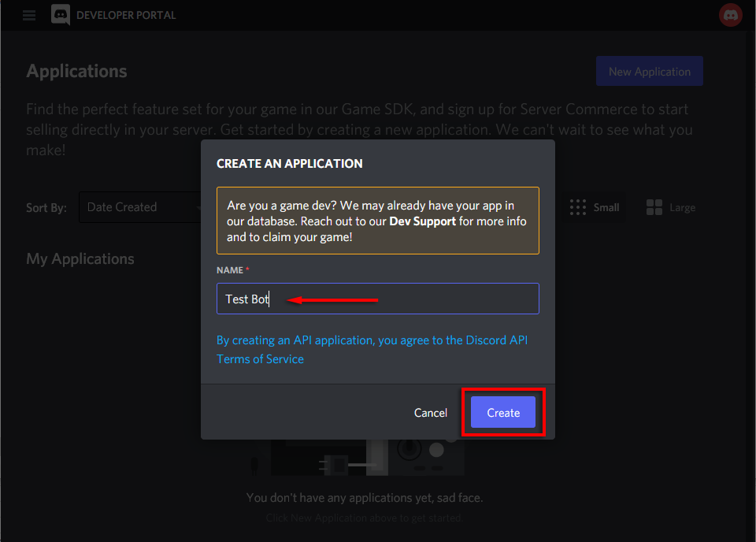Viewport: 756px width, 542px height.
Task: Open the hamburger navigation menu
Action: [29, 15]
